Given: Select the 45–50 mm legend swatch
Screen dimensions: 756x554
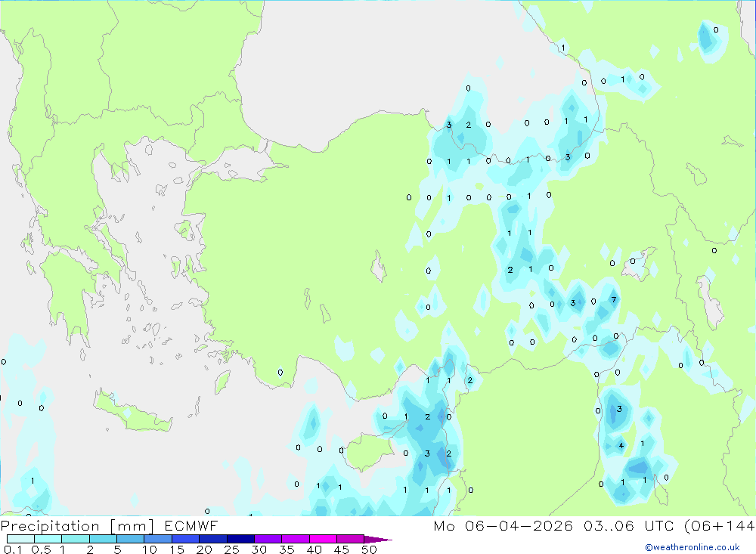Looking at the screenshot, I should tap(350, 539).
